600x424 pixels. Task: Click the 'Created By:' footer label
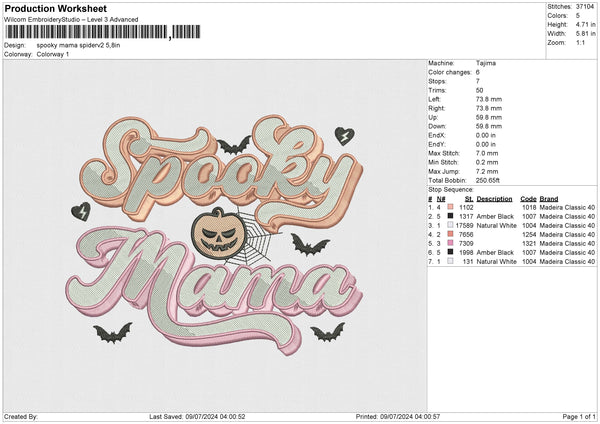(x=21, y=416)
